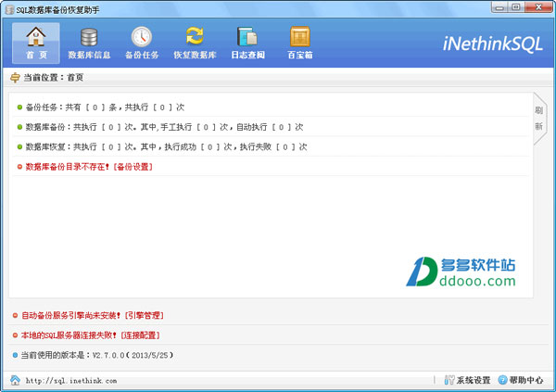Open the [备份设置] backup settings link
Viewport: 556px width, 392px height.
point(133,167)
